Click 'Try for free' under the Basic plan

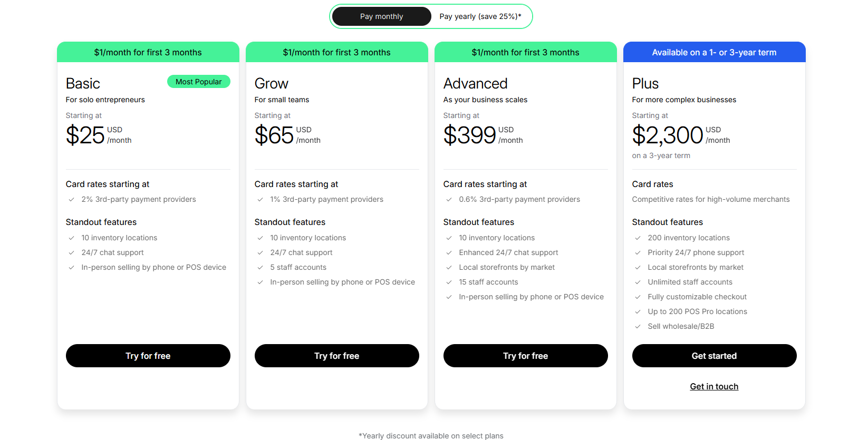click(148, 356)
